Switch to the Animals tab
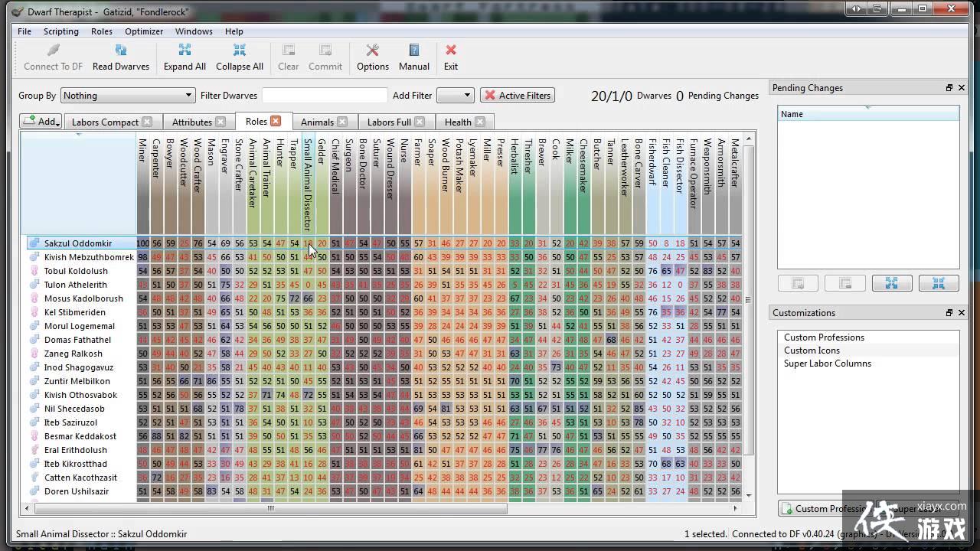 pos(317,122)
